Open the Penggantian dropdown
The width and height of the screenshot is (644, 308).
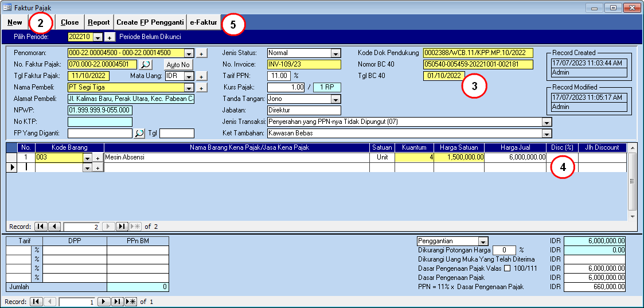(x=483, y=241)
